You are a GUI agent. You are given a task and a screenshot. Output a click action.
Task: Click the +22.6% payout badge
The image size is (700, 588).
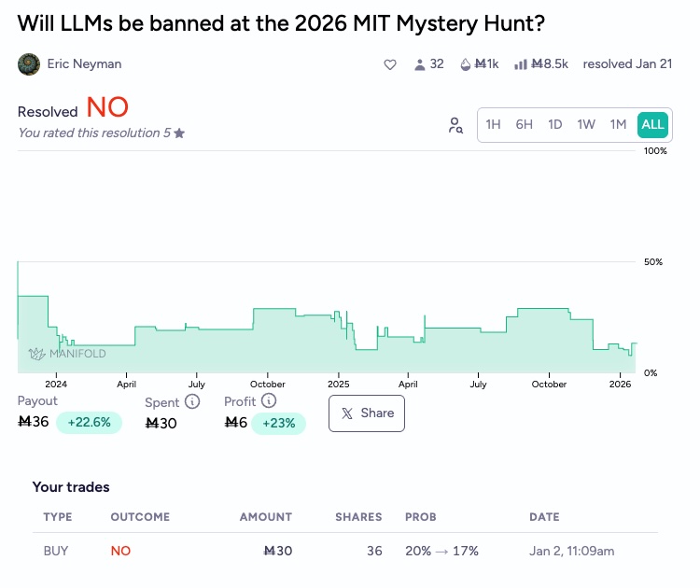(89, 423)
